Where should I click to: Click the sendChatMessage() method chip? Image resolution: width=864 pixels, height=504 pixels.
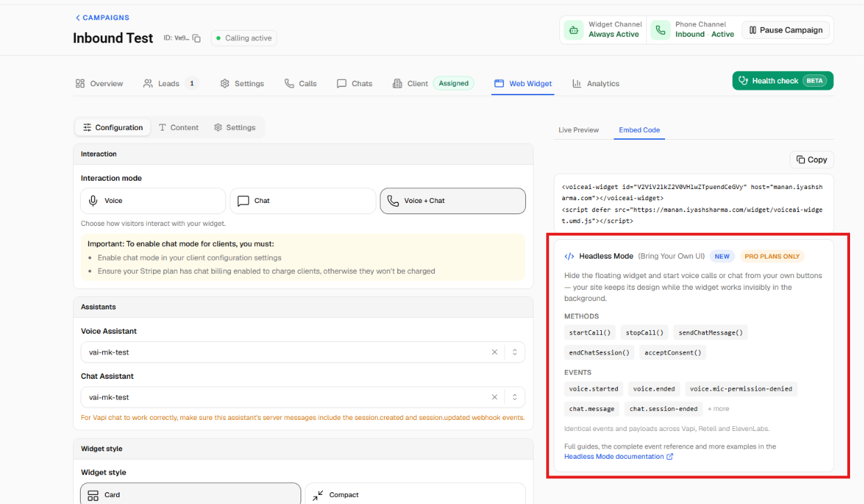[711, 333]
